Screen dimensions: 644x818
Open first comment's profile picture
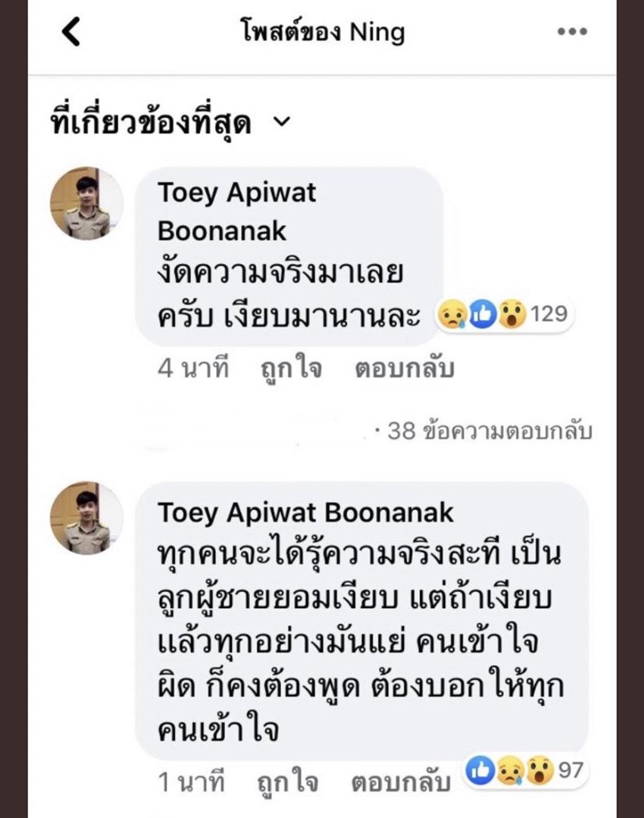[87, 203]
